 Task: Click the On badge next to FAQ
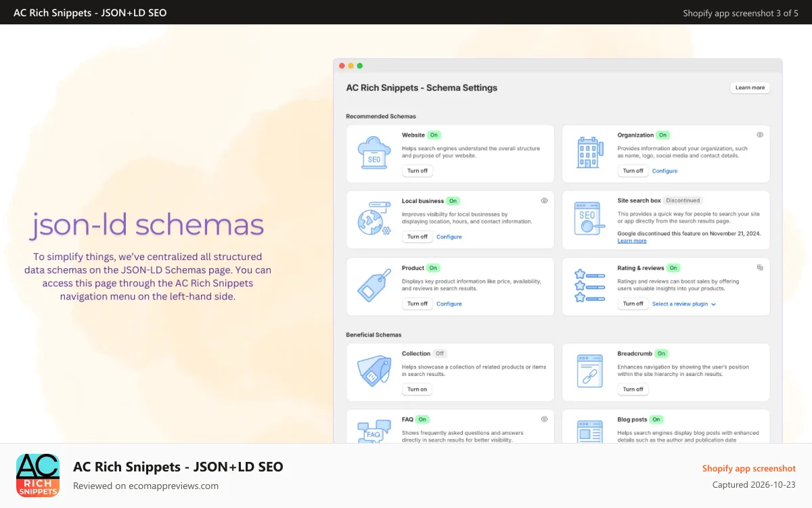[422, 419]
